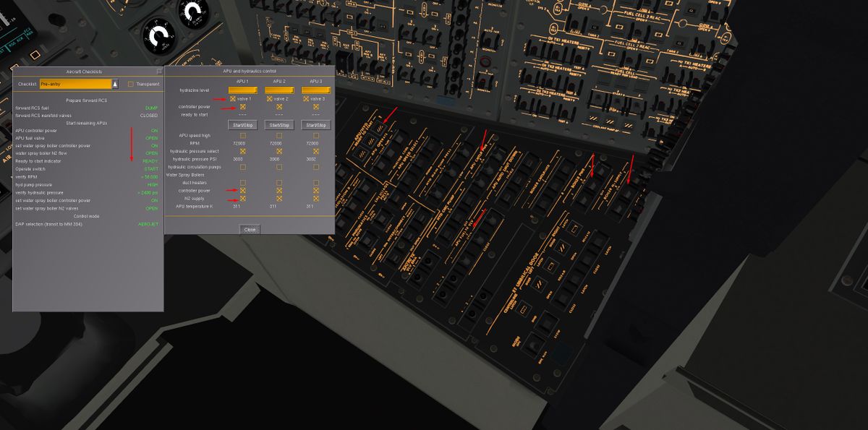Toggle the valve 2 checkbox for APU 2

[x=270, y=100]
